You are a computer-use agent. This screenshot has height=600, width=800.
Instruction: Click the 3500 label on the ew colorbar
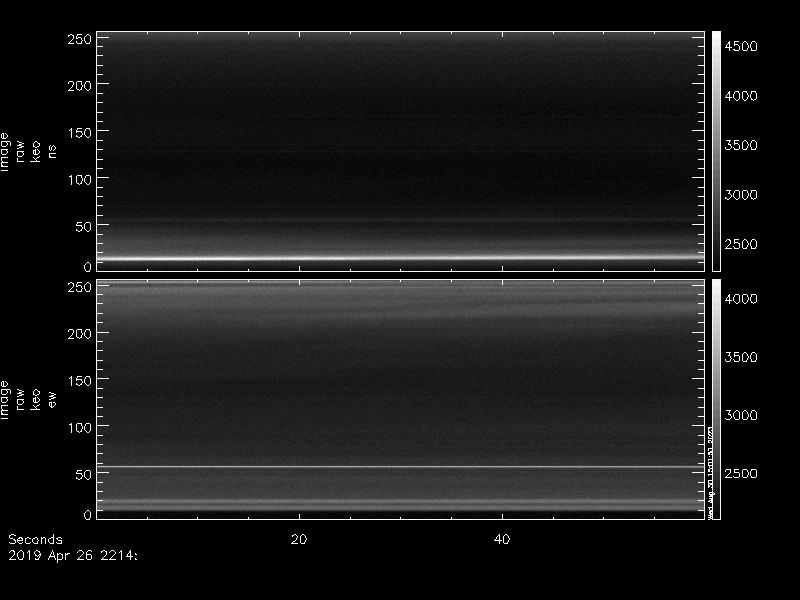click(x=741, y=357)
